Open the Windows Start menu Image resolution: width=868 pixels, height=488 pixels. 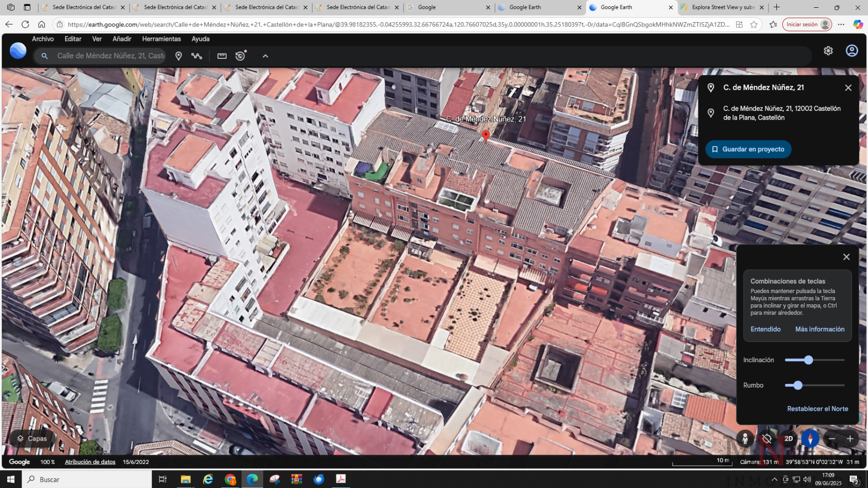click(x=11, y=479)
